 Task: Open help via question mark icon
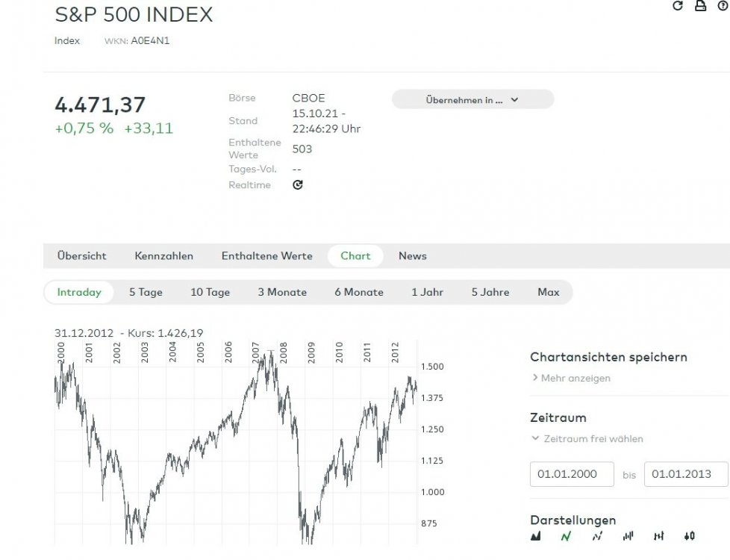[722, 6]
